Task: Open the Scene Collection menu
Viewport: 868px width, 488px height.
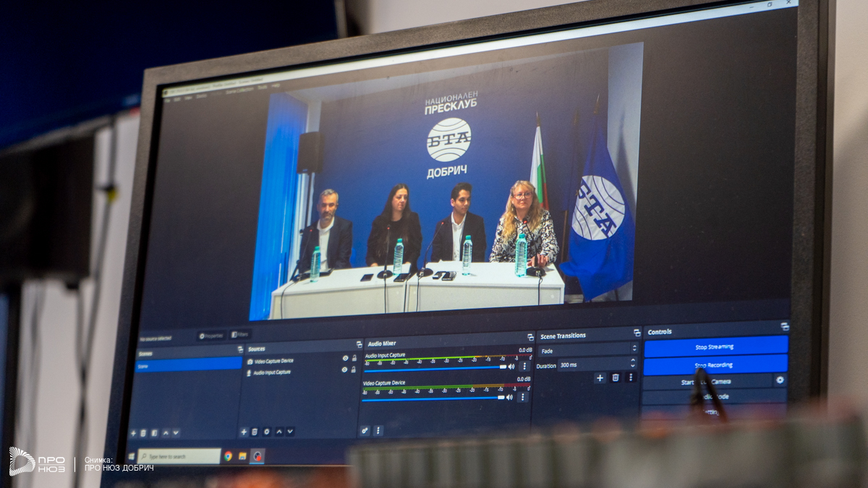Action: click(239, 90)
